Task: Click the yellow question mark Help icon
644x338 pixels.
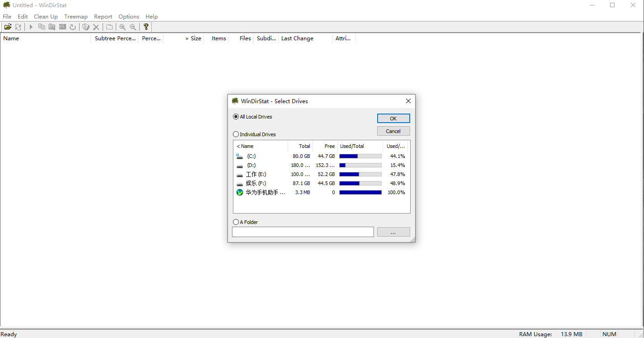Action: point(146,27)
